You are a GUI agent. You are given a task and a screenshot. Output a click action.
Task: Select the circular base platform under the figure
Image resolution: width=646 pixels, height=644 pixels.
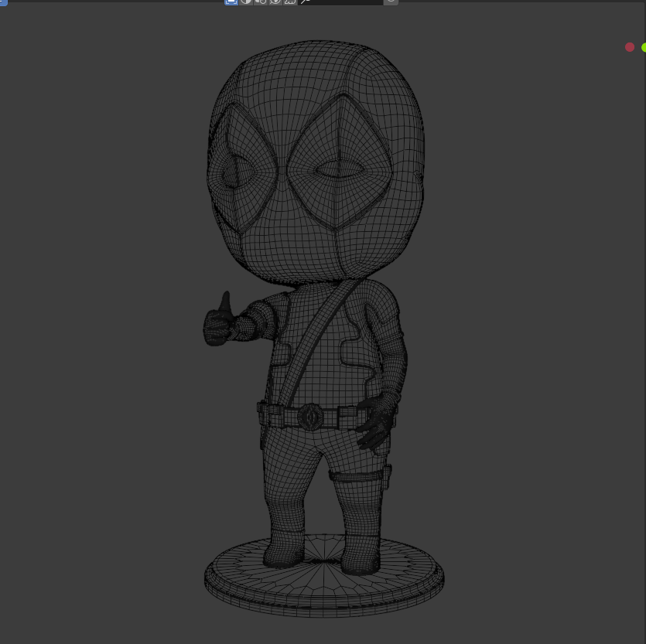324,577
